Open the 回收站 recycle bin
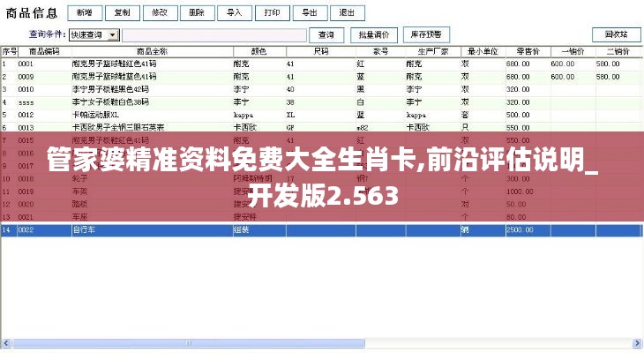Image resolution: width=644 pixels, height=353 pixels. pyautogui.click(x=616, y=34)
